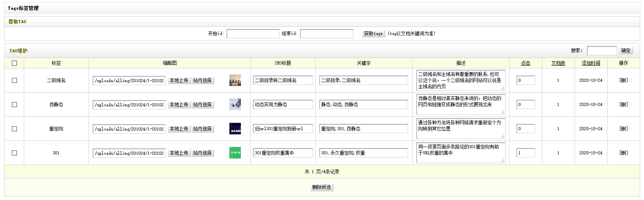Screen dimensions: 644x200
Task: Sort the table by 添加时间 column
Action: pos(591,63)
